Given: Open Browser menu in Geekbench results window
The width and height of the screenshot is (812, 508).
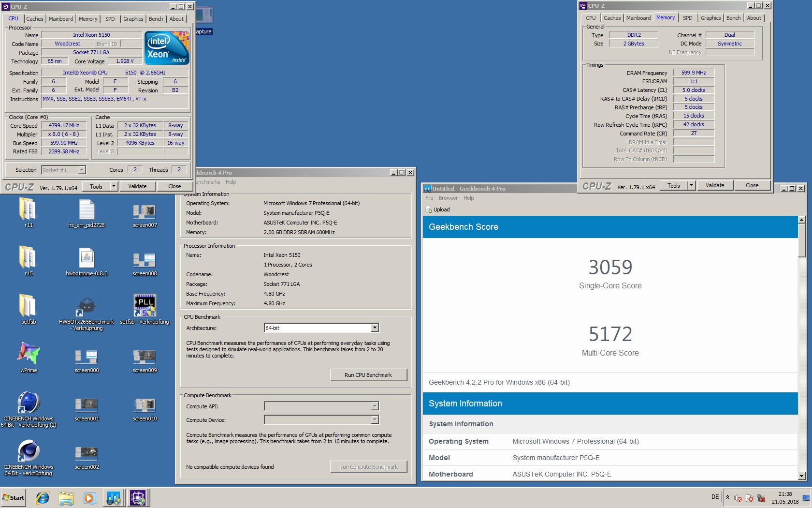Looking at the screenshot, I should click(448, 198).
